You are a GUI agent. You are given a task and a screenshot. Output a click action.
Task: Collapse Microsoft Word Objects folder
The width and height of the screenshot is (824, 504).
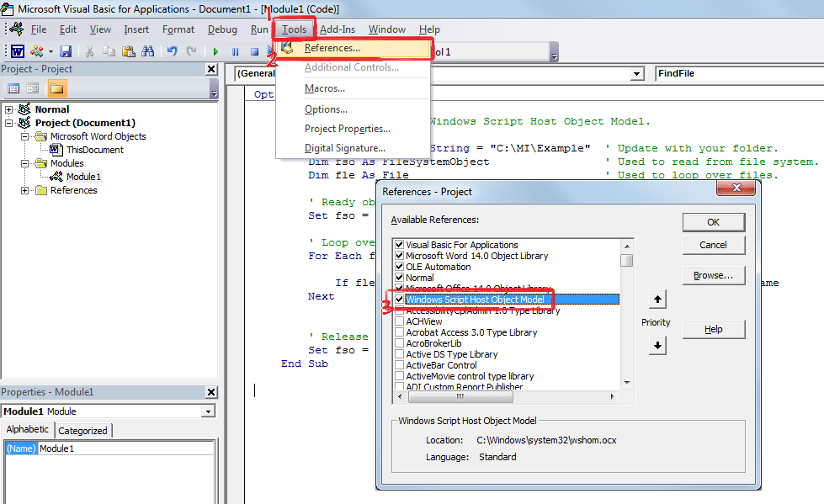[24, 136]
